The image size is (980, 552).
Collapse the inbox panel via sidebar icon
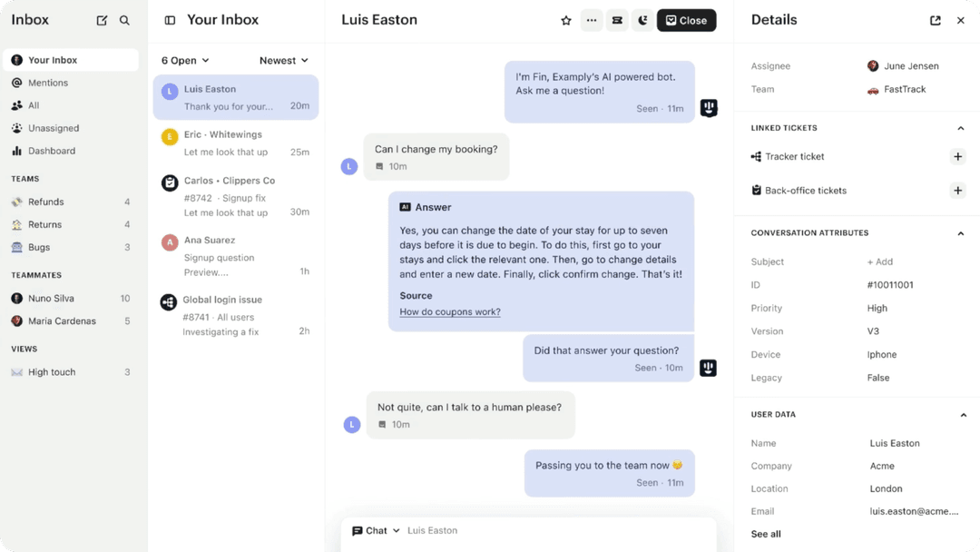coord(168,19)
